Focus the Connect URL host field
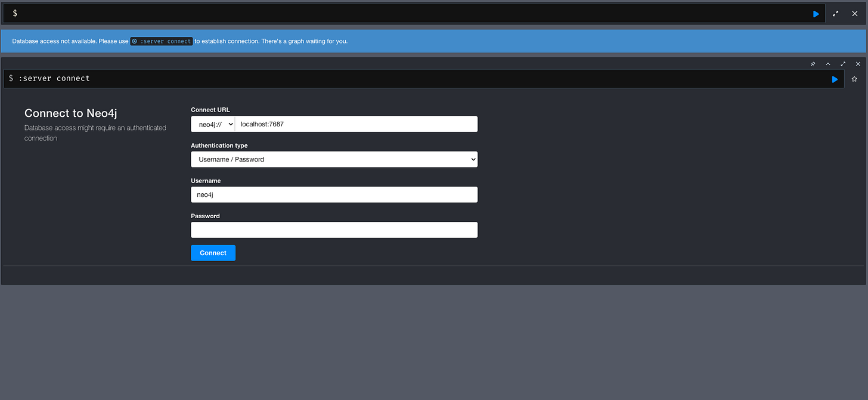This screenshot has height=400, width=868. 356,124
